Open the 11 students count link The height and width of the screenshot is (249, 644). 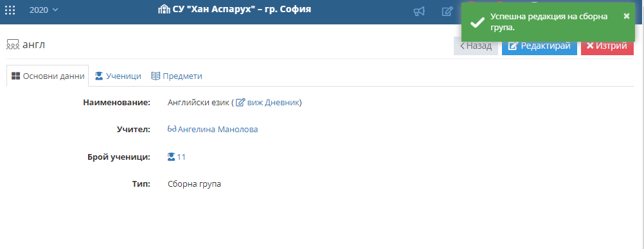[x=181, y=157]
